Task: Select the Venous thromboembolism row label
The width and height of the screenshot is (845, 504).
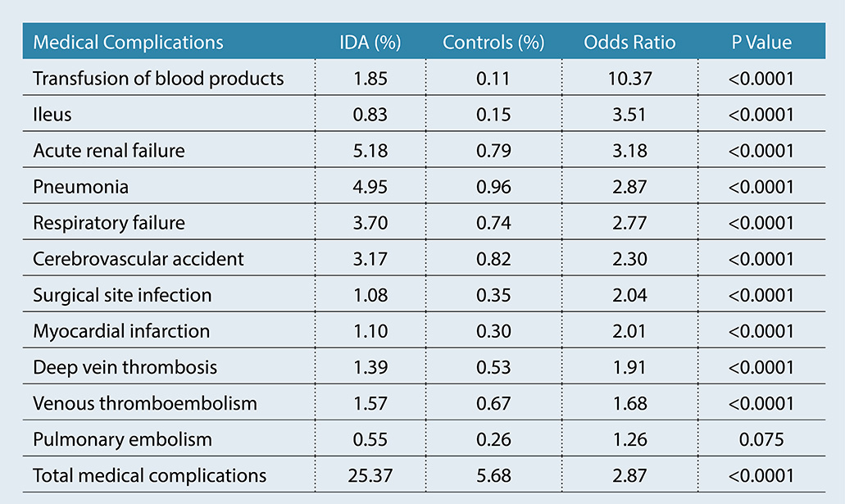Action: click(x=145, y=403)
